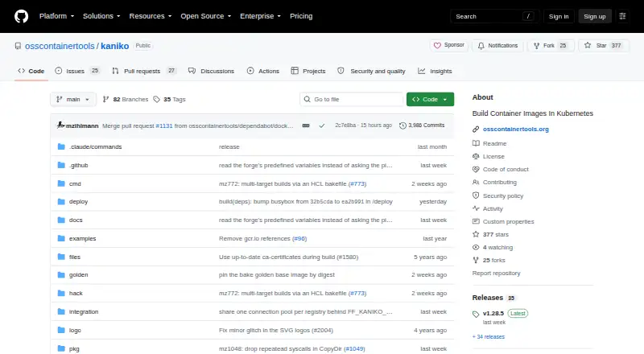Open commit hash 2c7e8ba

tap(345, 126)
